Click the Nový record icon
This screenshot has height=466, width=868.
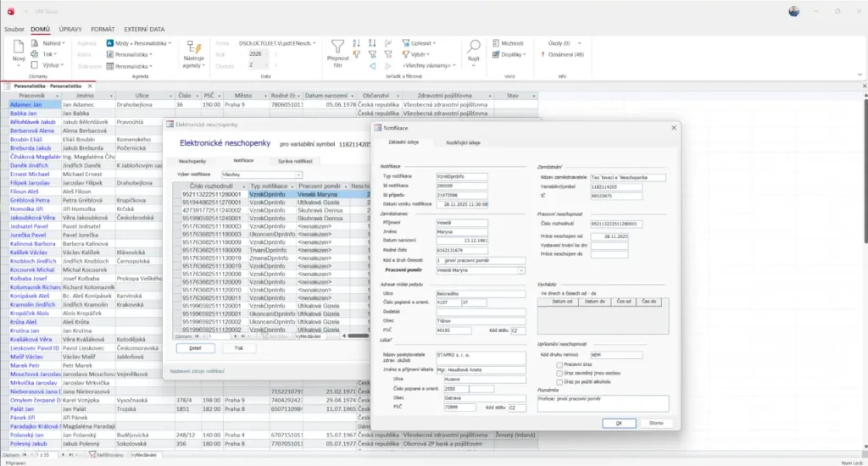(20, 48)
